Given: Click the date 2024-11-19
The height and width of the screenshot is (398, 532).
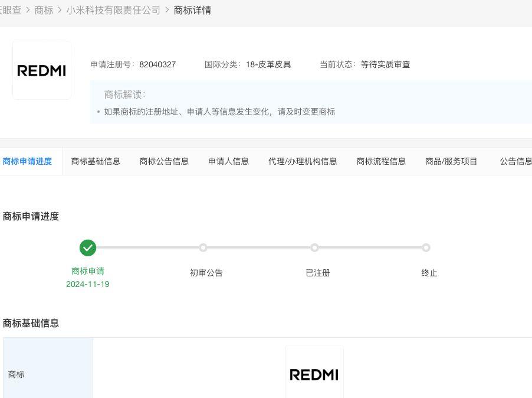Looking at the screenshot, I should point(88,284).
